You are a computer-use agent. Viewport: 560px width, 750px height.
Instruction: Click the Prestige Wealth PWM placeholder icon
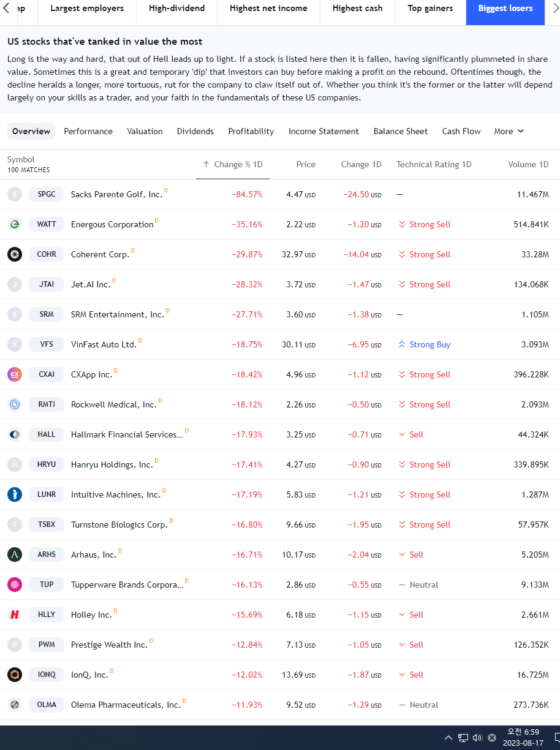(x=15, y=645)
